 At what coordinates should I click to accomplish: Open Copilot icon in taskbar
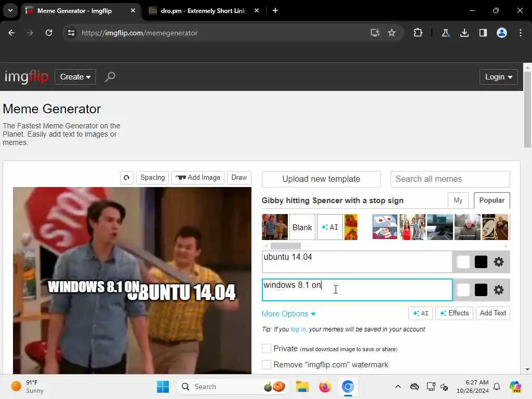(515, 387)
